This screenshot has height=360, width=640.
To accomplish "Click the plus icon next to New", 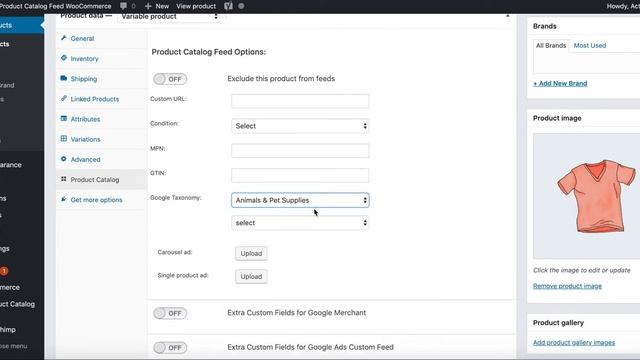I will click(x=148, y=6).
